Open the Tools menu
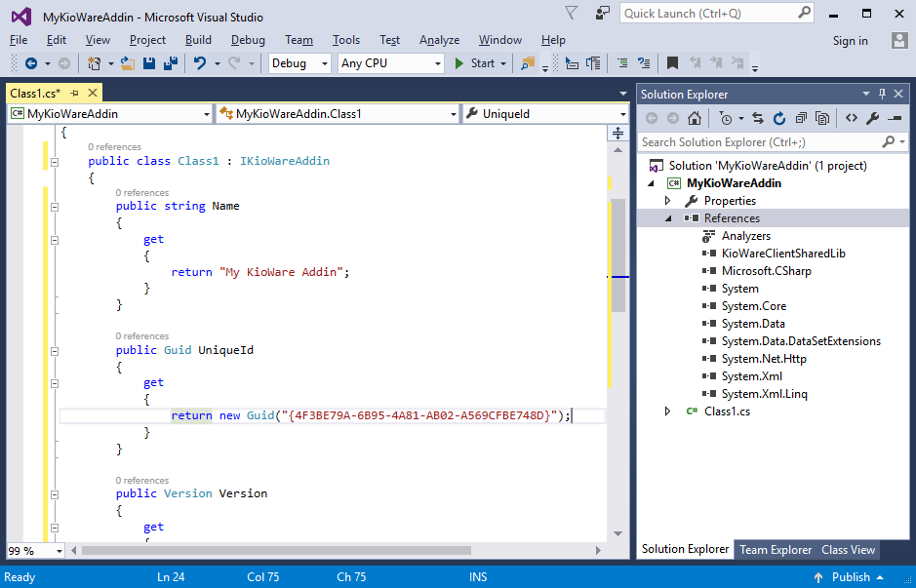This screenshot has width=916, height=588. [346, 40]
